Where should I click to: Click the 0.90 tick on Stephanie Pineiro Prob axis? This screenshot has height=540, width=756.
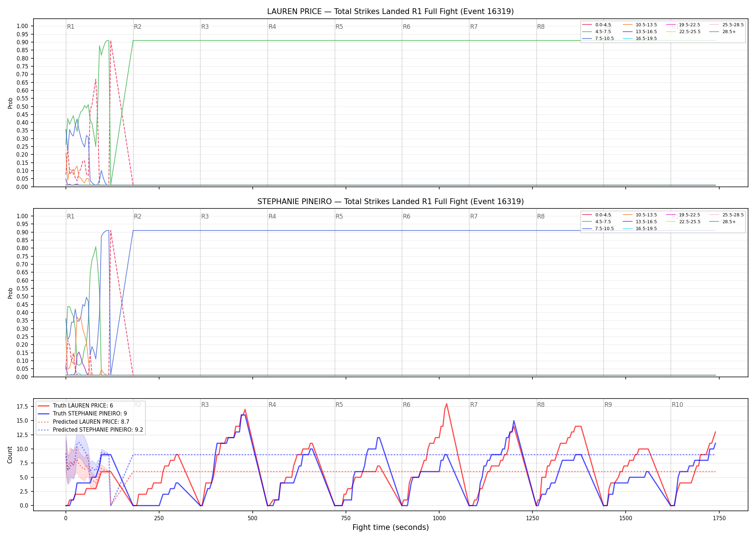[22, 232]
